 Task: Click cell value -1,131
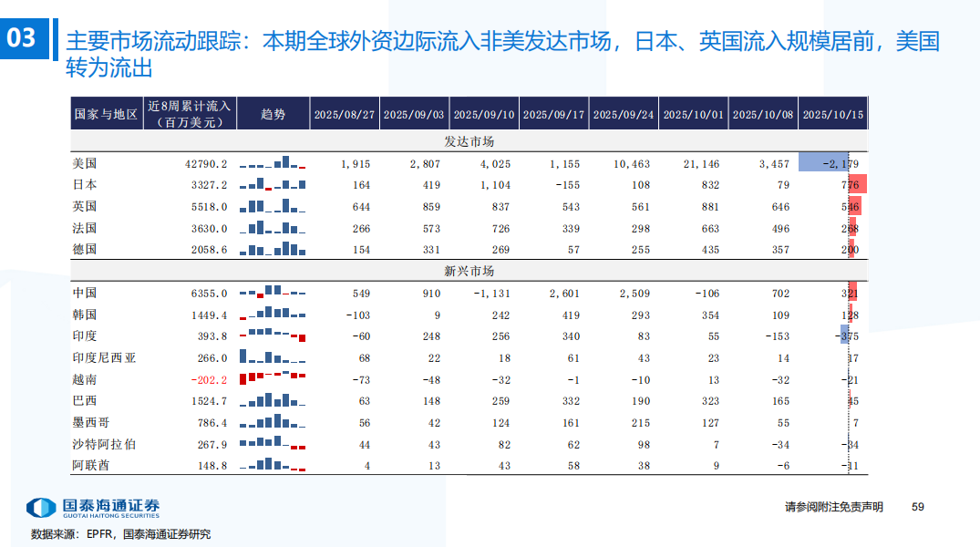(492, 294)
